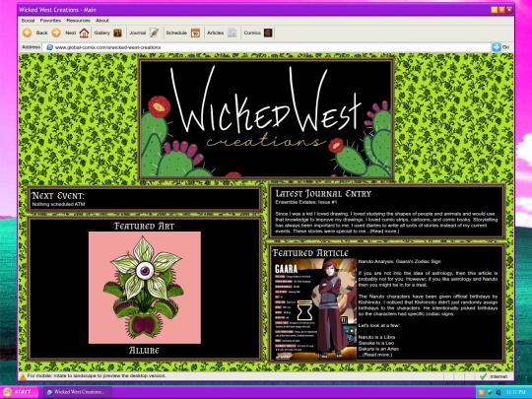Click the 'Allure' caption text
Image resolution: width=532 pixels, height=399 pixels.
point(144,351)
